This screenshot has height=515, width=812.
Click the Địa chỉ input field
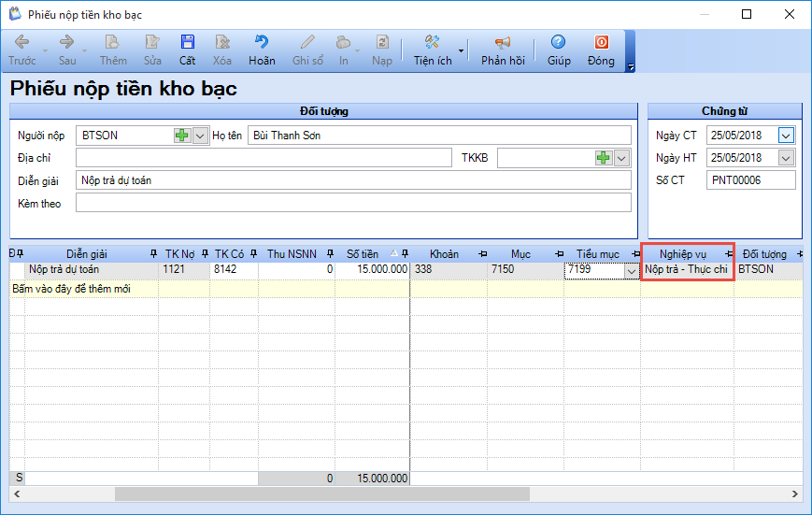pos(264,158)
